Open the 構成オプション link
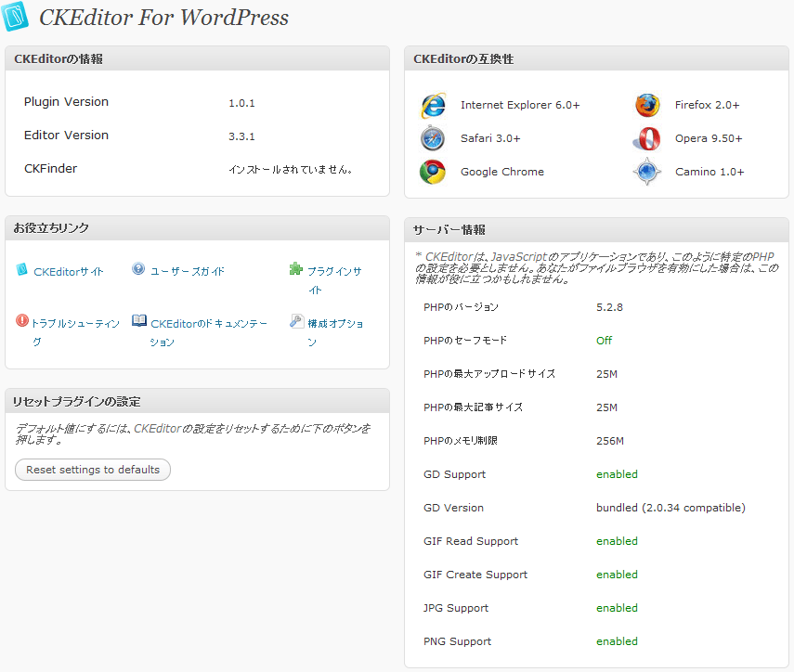The height and width of the screenshot is (672, 794). point(335,332)
